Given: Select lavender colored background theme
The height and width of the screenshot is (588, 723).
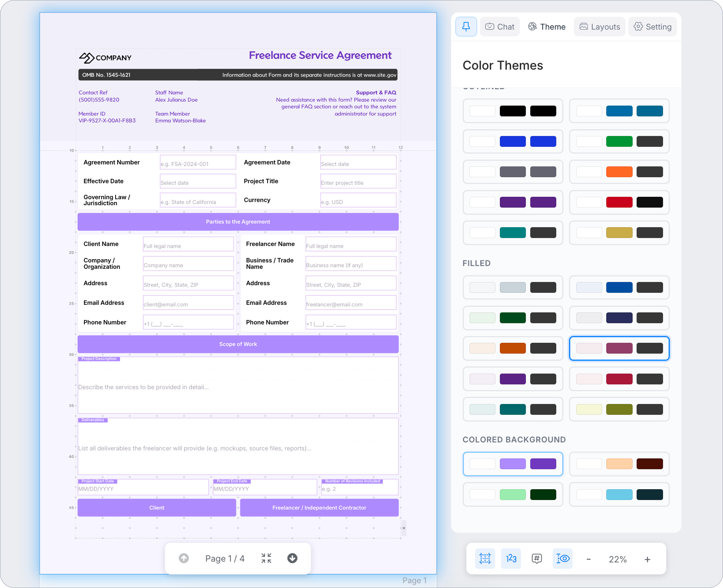Looking at the screenshot, I should (x=513, y=464).
